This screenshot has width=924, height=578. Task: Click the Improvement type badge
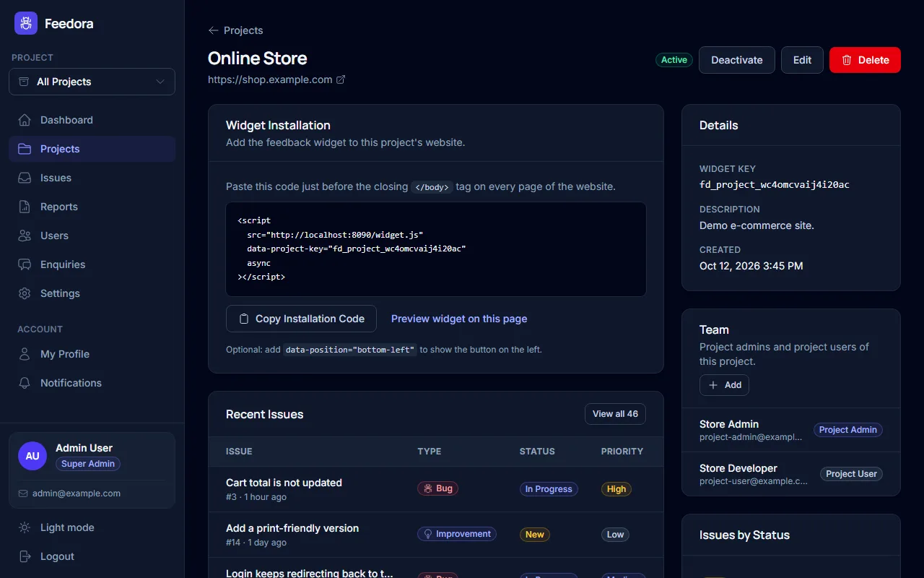click(x=457, y=534)
